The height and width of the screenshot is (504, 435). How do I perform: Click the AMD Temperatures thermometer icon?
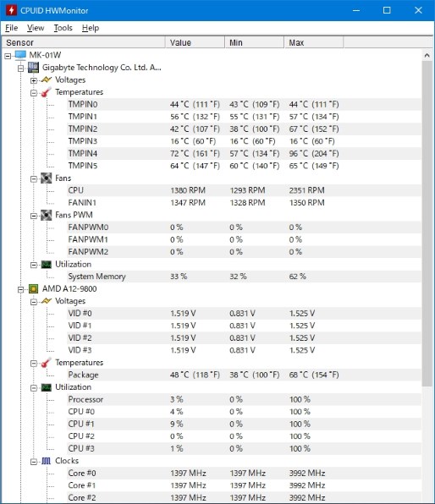(47, 363)
